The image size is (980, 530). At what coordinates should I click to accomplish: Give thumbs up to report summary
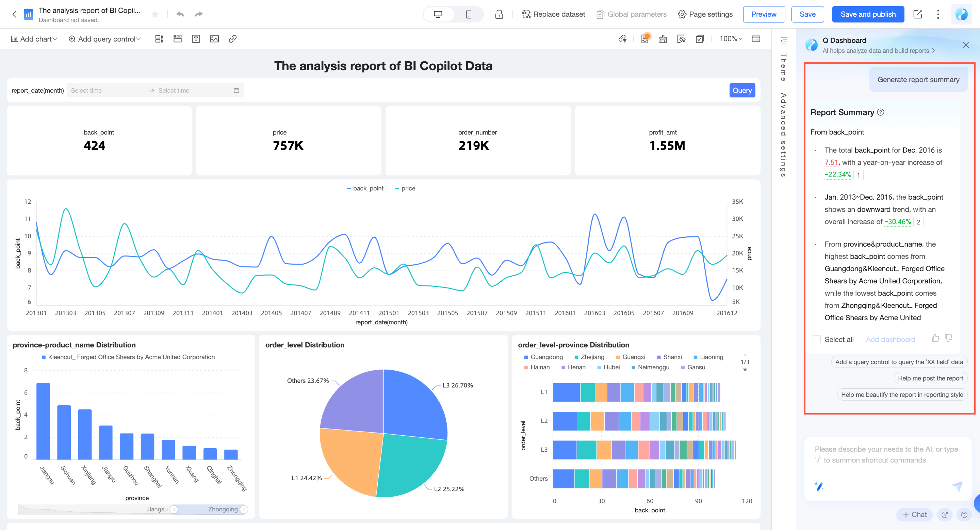[x=935, y=338]
